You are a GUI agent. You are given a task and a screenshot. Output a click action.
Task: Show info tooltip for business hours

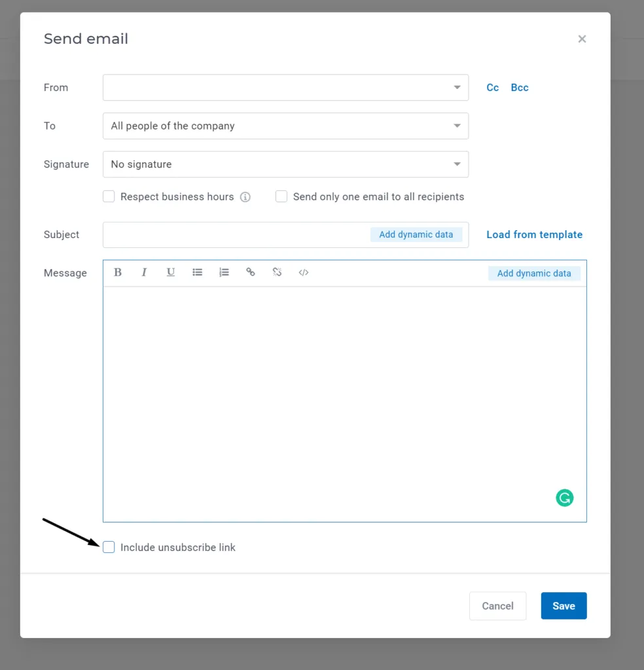pos(245,197)
